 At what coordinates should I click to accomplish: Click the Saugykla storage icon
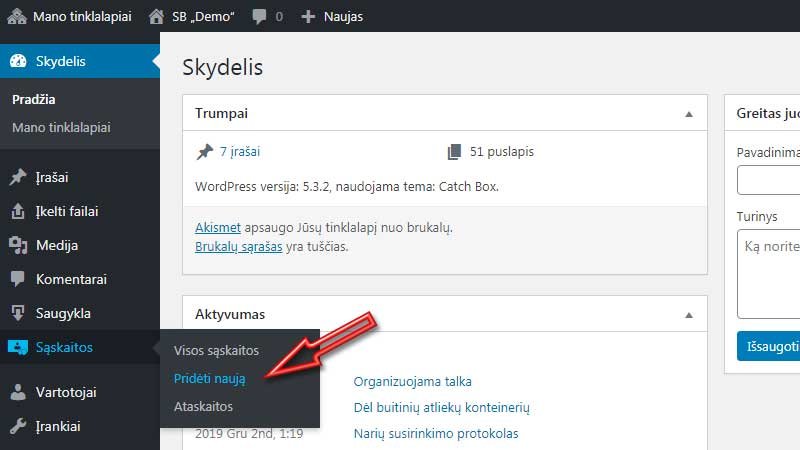(18, 313)
